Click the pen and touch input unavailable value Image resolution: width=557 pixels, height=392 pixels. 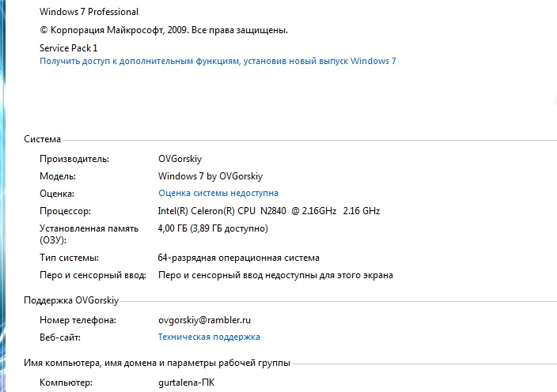tap(275, 275)
